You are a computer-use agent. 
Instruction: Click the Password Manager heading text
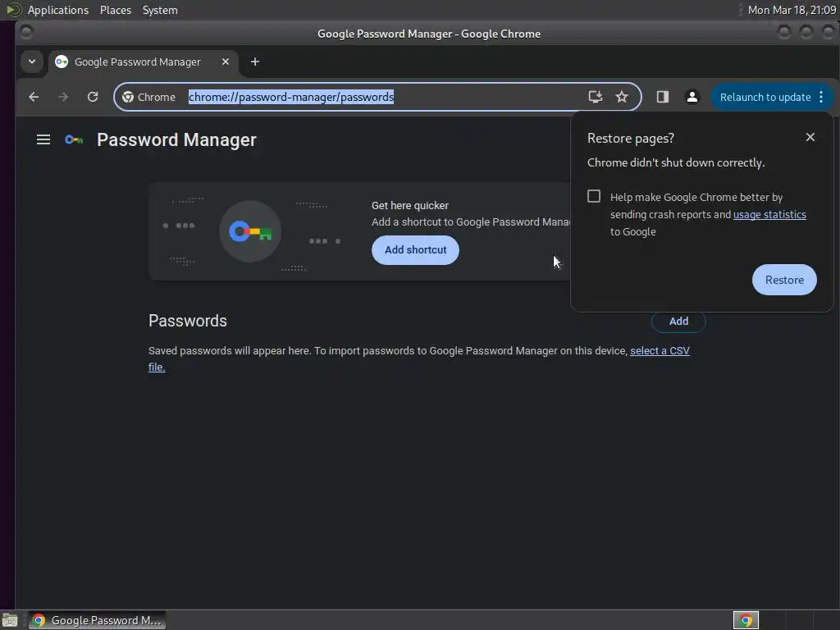click(176, 139)
